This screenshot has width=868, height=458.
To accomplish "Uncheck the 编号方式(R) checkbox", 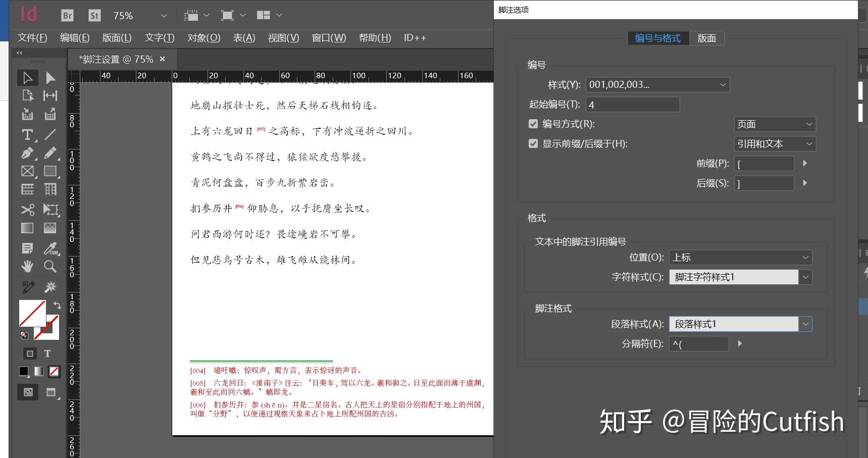I will tap(533, 124).
